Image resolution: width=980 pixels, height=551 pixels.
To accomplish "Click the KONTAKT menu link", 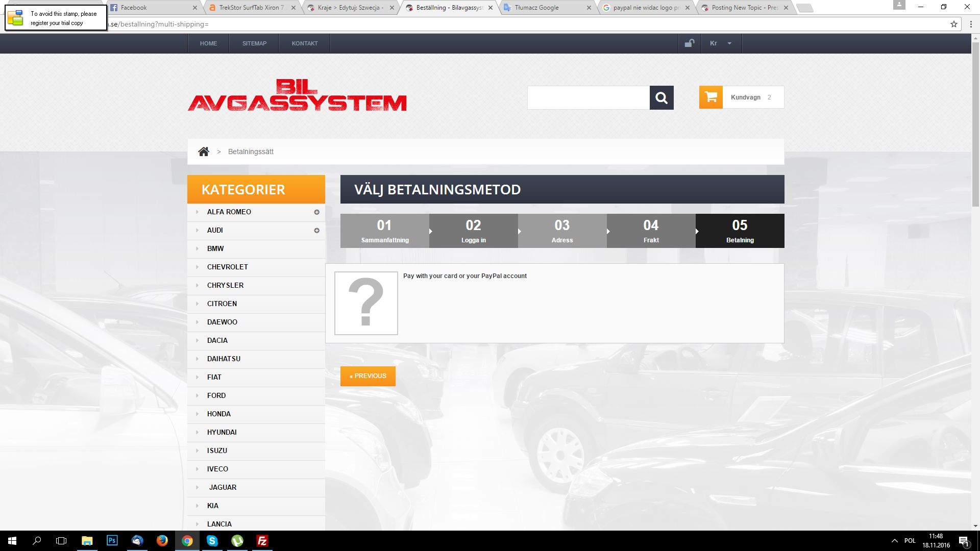I will click(x=305, y=43).
